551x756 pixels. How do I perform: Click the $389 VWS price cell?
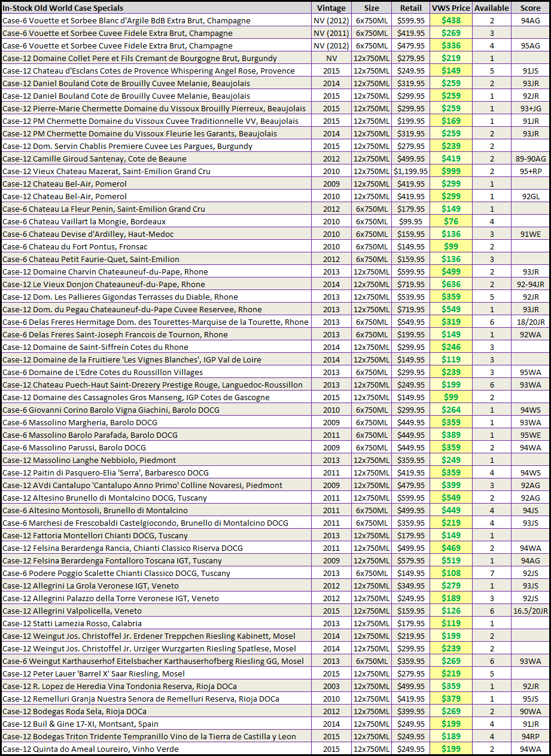451,435
